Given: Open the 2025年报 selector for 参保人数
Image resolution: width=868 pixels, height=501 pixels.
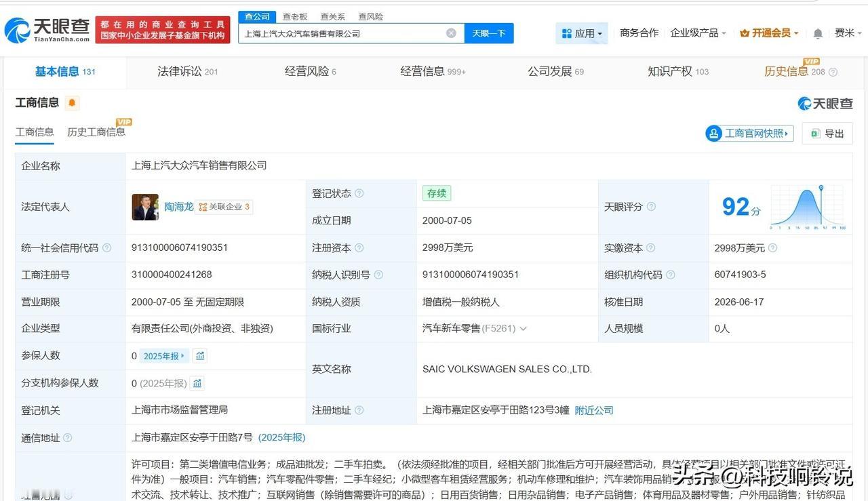Looking at the screenshot, I should tap(163, 356).
